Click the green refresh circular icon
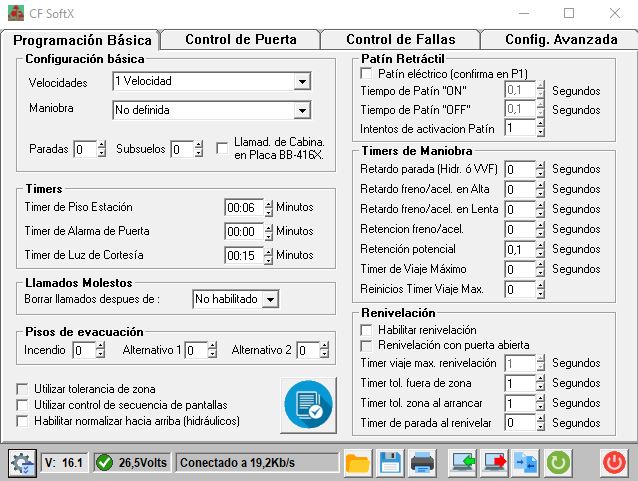The width and height of the screenshot is (638, 481). (x=558, y=463)
